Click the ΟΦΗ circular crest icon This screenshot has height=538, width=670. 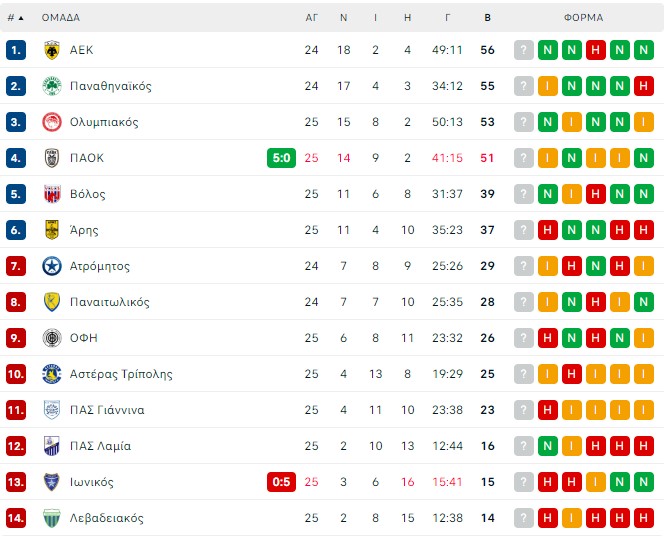(x=52, y=338)
